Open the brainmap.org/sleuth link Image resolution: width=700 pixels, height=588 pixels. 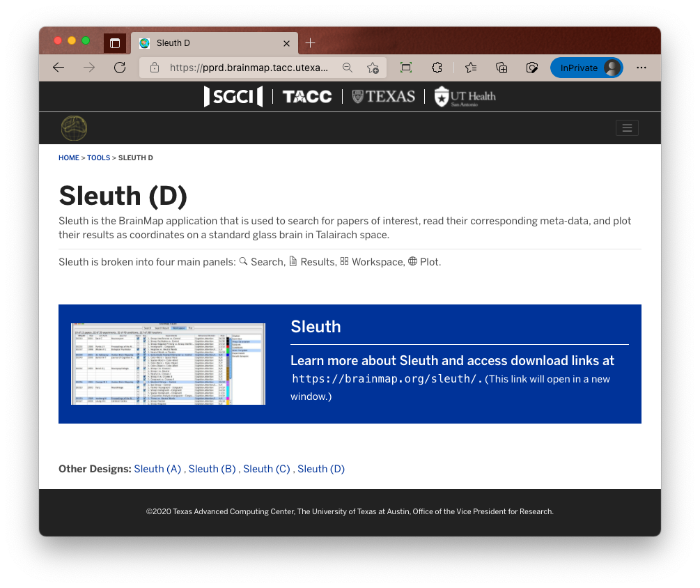[x=387, y=379]
